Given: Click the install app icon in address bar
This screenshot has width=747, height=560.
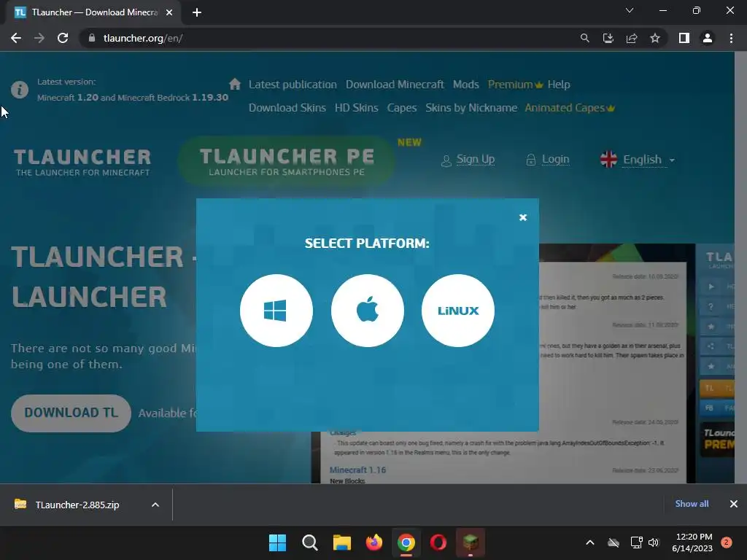Looking at the screenshot, I should [x=608, y=38].
